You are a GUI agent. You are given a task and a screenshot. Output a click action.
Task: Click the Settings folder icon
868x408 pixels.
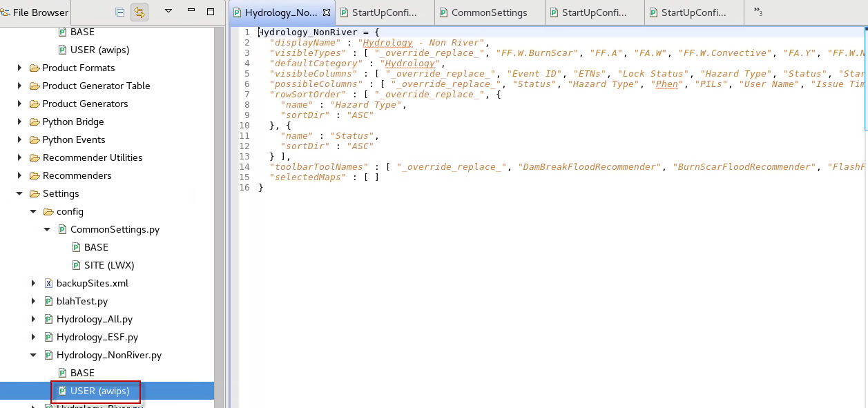pyautogui.click(x=35, y=193)
